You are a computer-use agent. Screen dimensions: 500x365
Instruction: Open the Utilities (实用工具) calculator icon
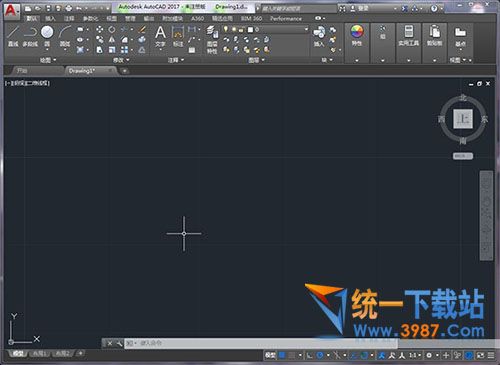(x=409, y=35)
